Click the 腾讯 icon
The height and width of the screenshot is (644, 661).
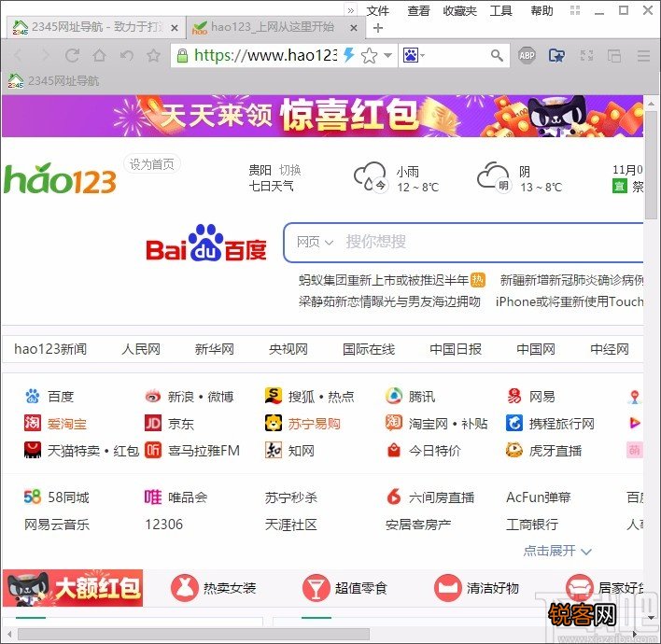pos(394,396)
